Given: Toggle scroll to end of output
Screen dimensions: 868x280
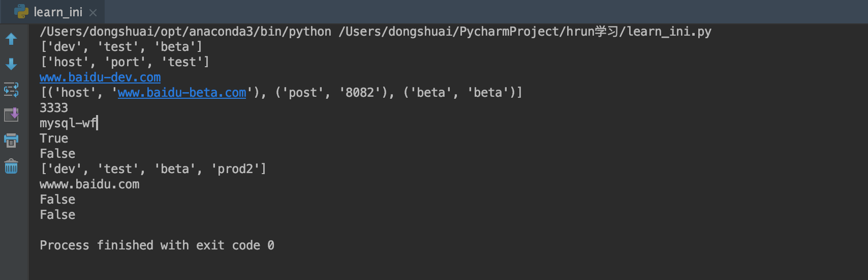Looking at the screenshot, I should pyautogui.click(x=11, y=115).
